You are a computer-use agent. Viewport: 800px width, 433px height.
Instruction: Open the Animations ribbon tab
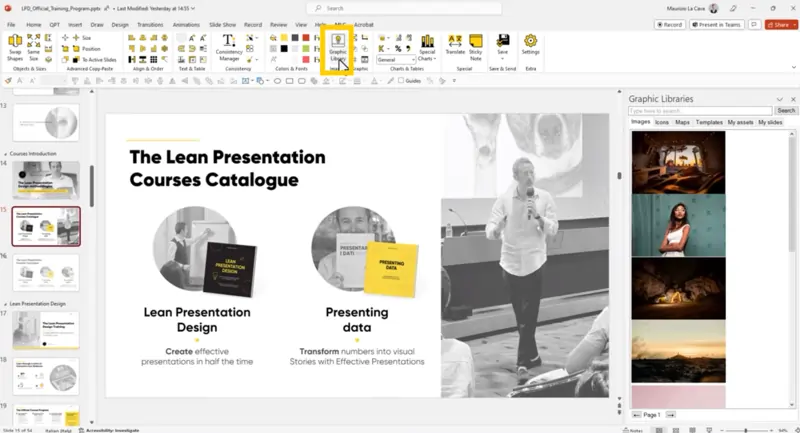coord(186,24)
